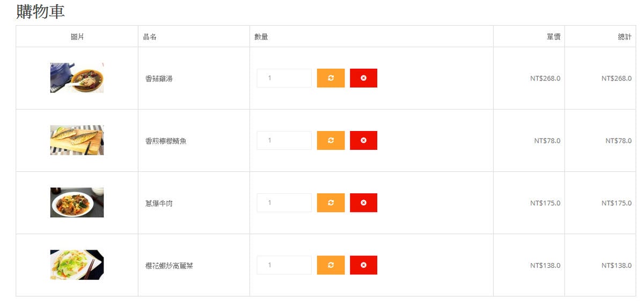Refresh quantity of 蔥爆牛肉
The width and height of the screenshot is (644, 306).
pyautogui.click(x=331, y=202)
